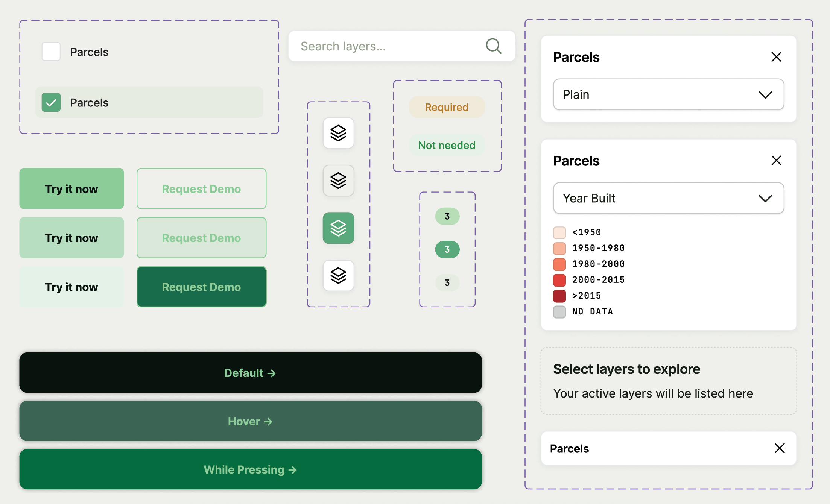Click the >2015 dark red swatch
This screenshot has height=504, width=830.
559,296
